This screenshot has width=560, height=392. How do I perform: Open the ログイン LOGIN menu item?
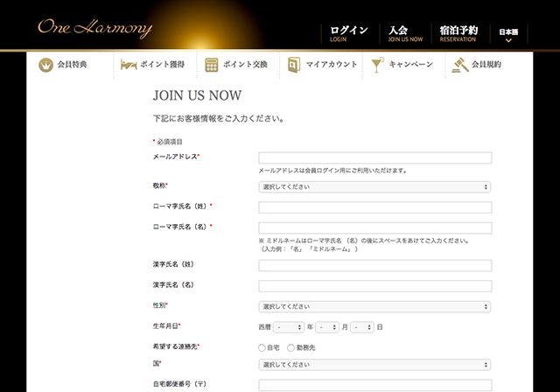[x=349, y=33]
